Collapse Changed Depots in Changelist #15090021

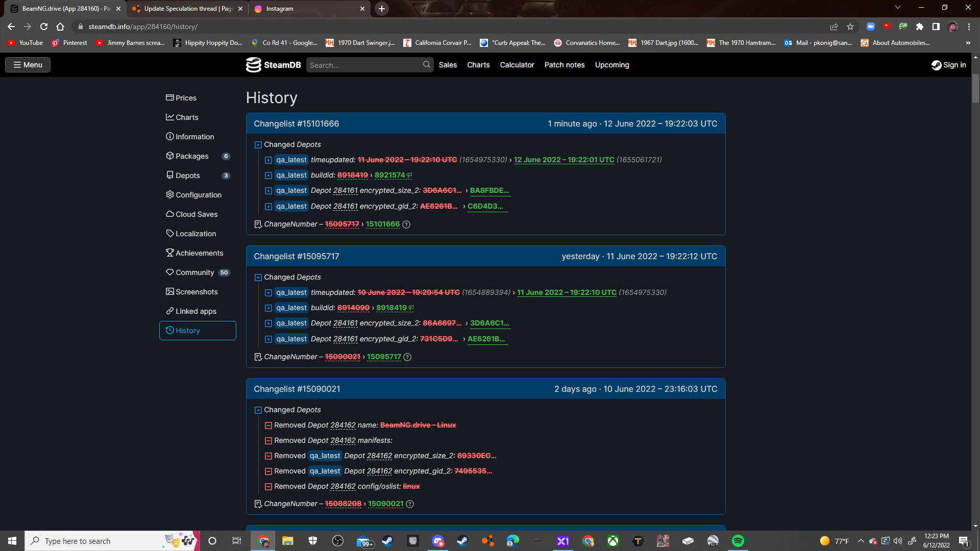(258, 410)
